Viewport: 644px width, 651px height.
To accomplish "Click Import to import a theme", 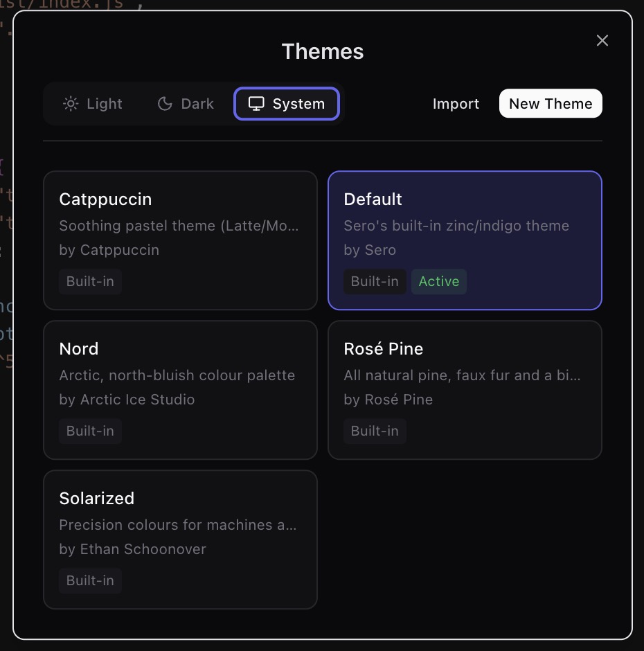I will click(456, 103).
